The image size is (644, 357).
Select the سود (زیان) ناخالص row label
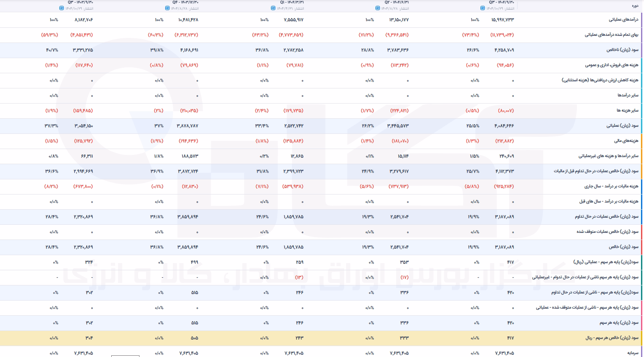pyautogui.click(x=623, y=50)
